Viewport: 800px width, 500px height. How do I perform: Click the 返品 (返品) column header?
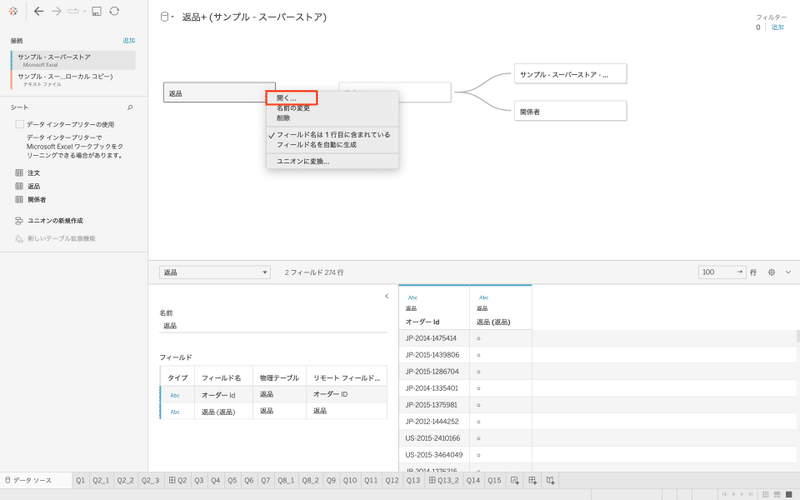pyautogui.click(x=493, y=322)
